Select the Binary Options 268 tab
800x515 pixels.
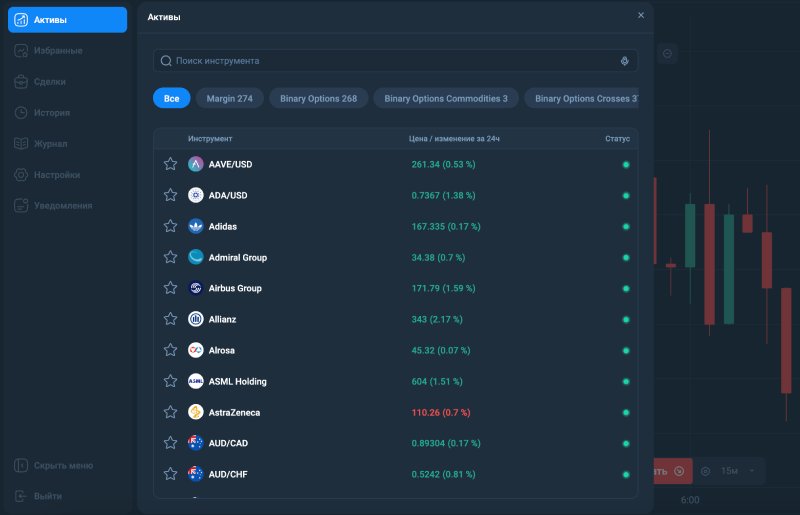coord(318,98)
